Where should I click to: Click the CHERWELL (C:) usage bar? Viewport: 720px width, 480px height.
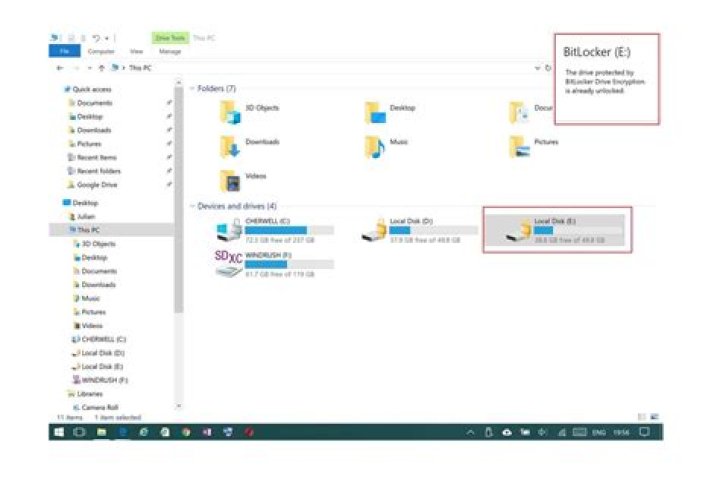coord(289,230)
